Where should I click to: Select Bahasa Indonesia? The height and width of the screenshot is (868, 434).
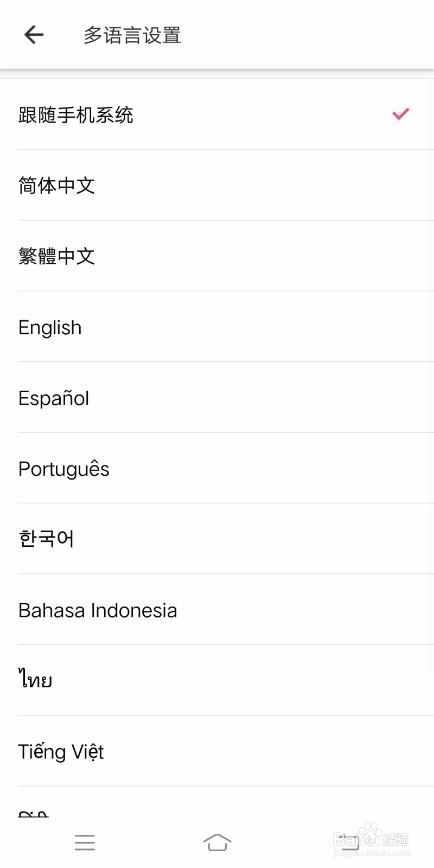[x=98, y=610]
